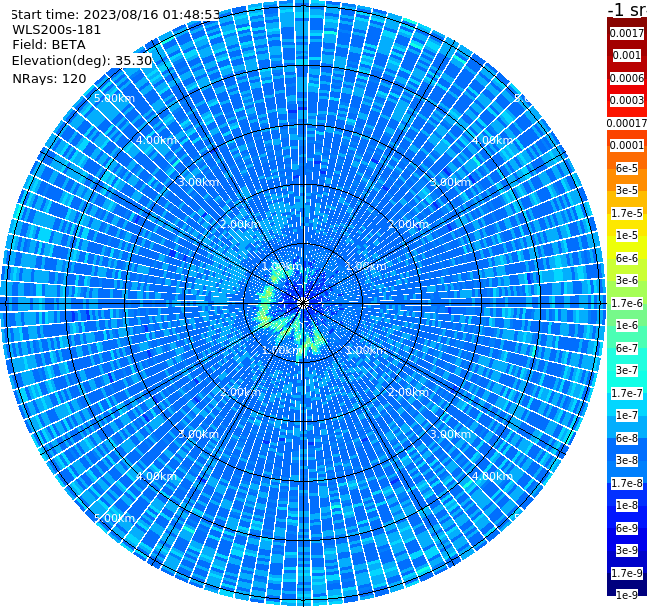Screen dimensions: 647x607
Task: Select the upper-right 2.00km ring label
Action: (x=408, y=224)
